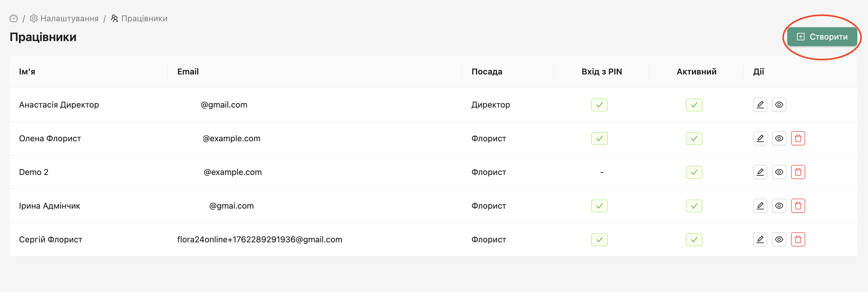Edit Demo 2 employee record
The width and height of the screenshot is (868, 292).
coord(760,172)
